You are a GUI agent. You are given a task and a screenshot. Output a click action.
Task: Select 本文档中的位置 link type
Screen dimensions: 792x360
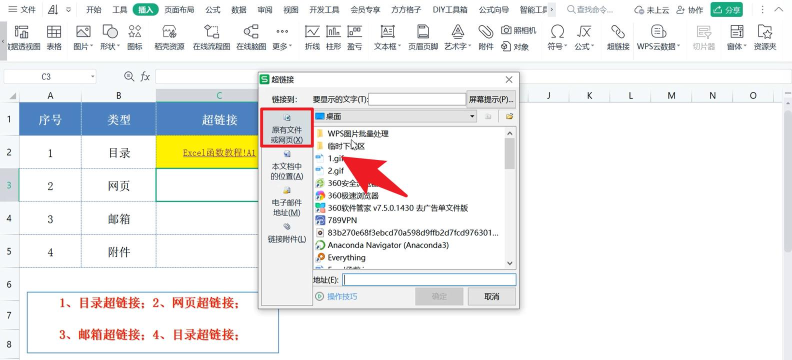(287, 165)
